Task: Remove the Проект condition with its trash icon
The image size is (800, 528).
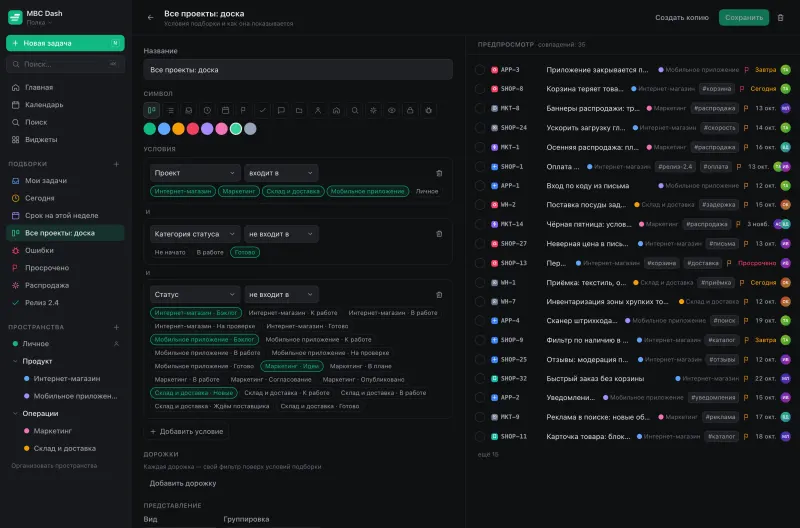Action: 439,173
